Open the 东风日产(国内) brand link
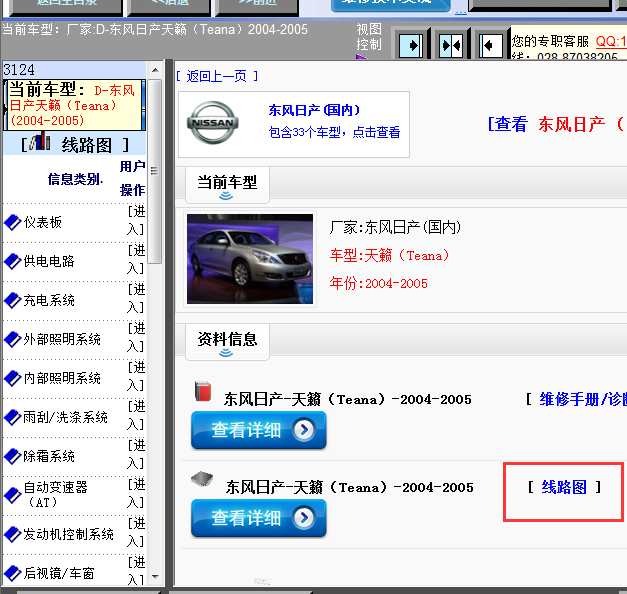Viewport: 627px width, 594px height. coord(314,110)
